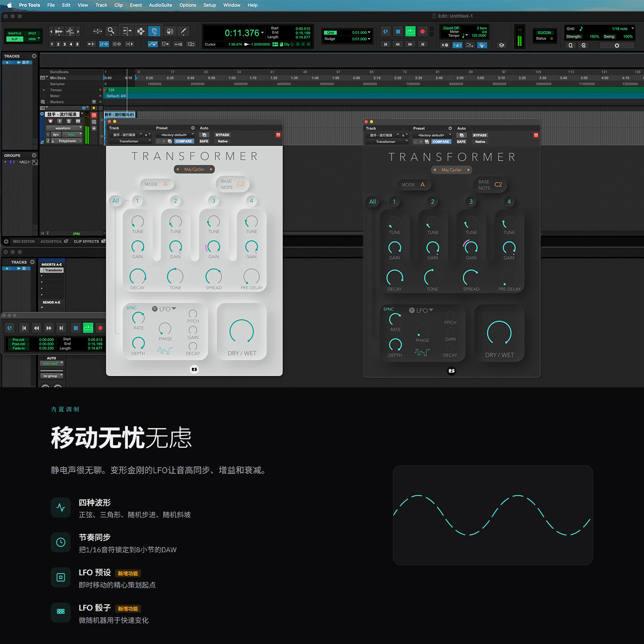The height and width of the screenshot is (644, 644).
Task: Toggle loop playback in the main transport
Action: pyautogui.click(x=410, y=32)
